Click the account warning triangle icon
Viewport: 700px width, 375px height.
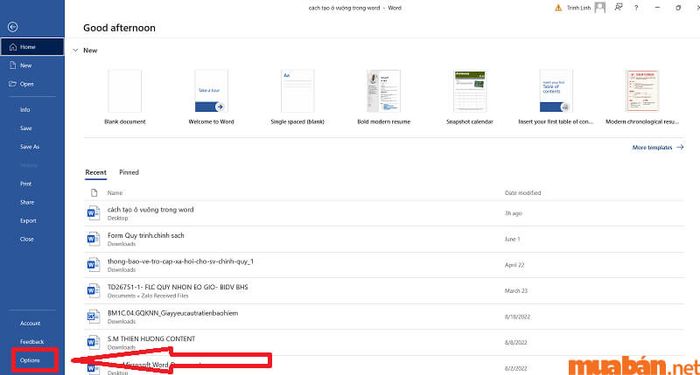click(x=558, y=8)
